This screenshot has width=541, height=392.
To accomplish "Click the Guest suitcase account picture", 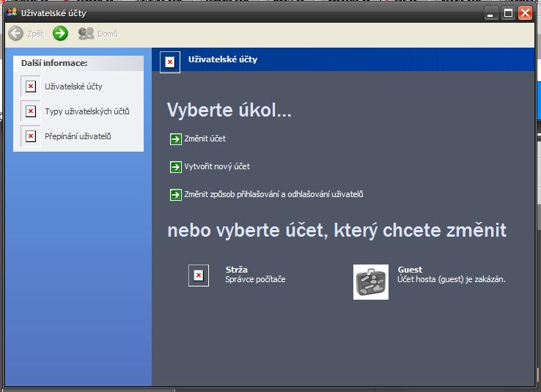I will [x=371, y=282].
